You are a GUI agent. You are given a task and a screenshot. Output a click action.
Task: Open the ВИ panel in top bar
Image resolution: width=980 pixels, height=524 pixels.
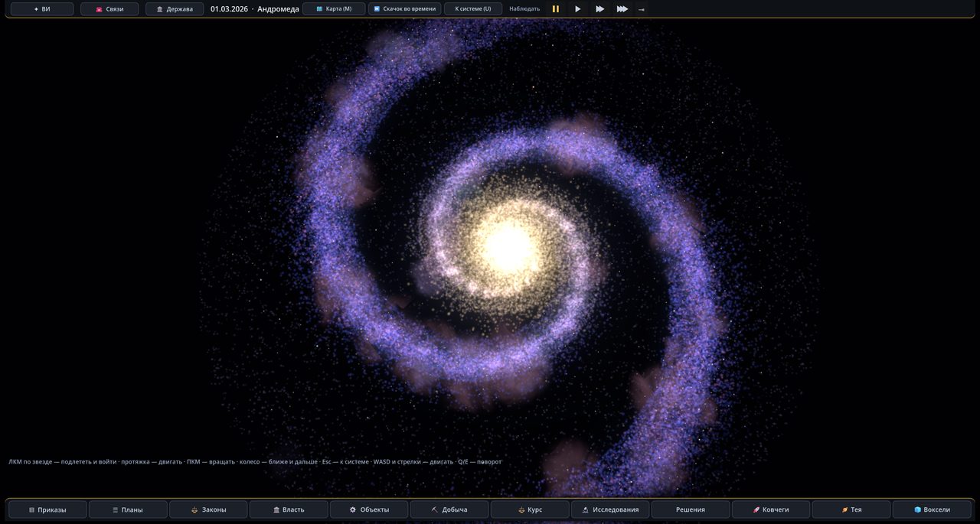(42, 9)
